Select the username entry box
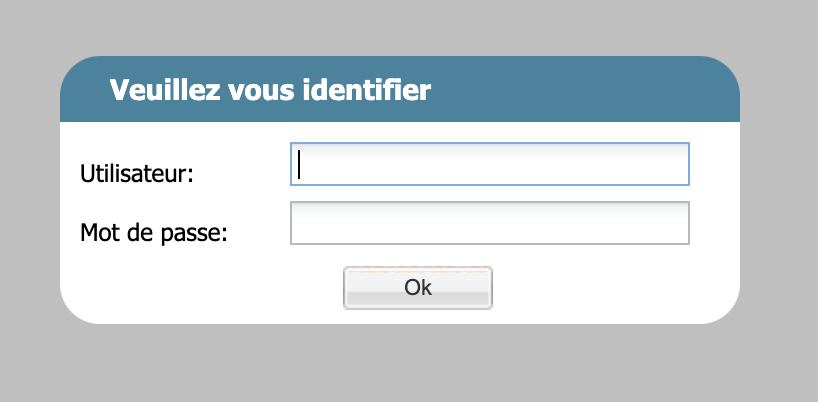Viewport: 818px width, 402px height. (489, 164)
